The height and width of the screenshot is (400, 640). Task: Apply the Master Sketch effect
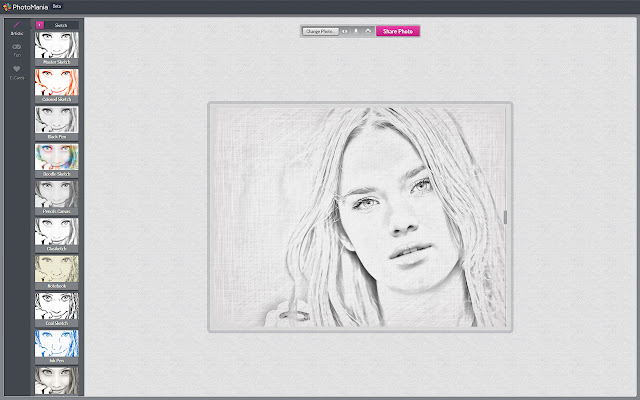57,46
